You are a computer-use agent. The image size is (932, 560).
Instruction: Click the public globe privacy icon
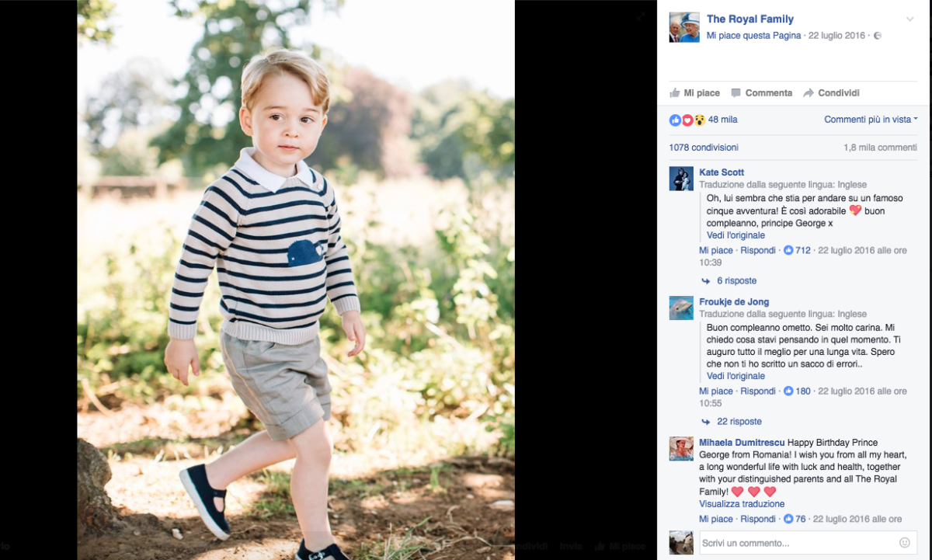tap(878, 36)
